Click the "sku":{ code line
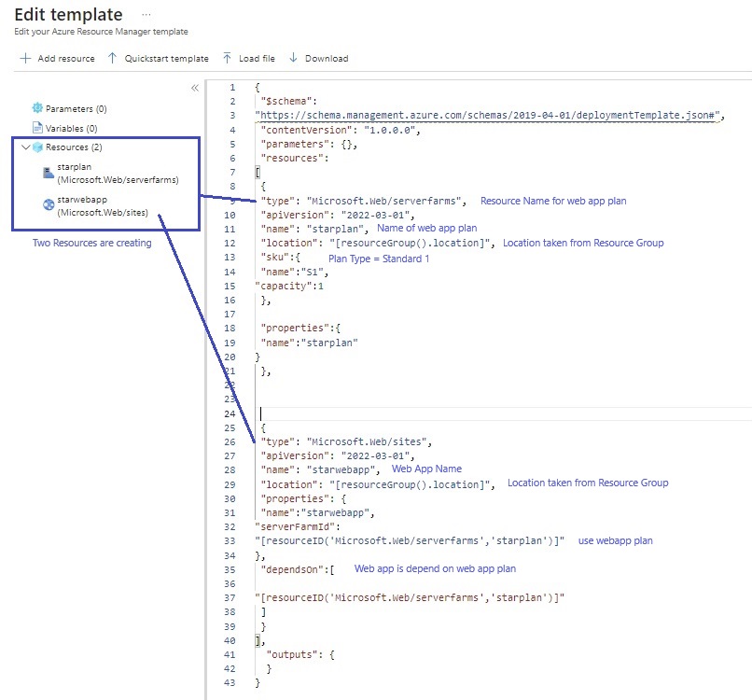This screenshot has width=752, height=700. point(280,258)
